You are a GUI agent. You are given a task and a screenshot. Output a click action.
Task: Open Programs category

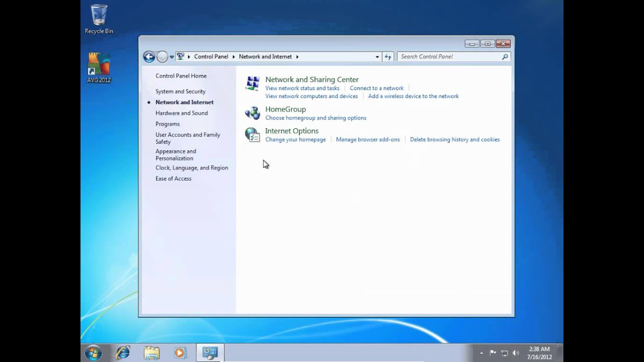(x=168, y=124)
